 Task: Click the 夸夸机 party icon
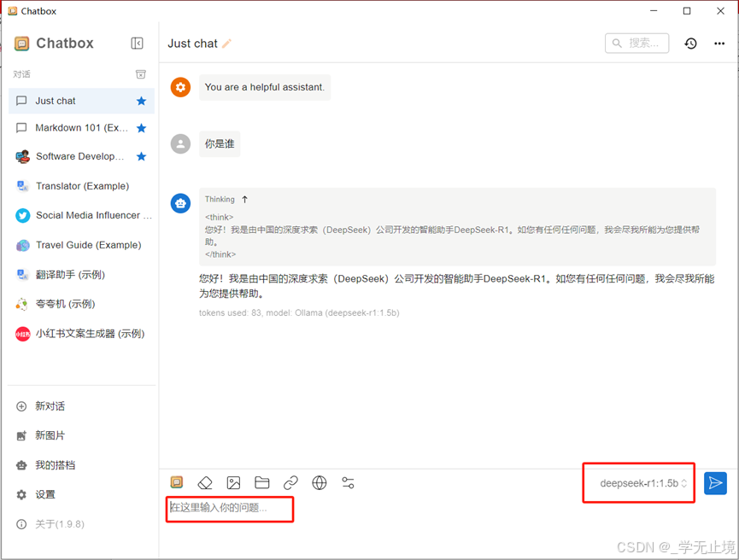pos(22,305)
